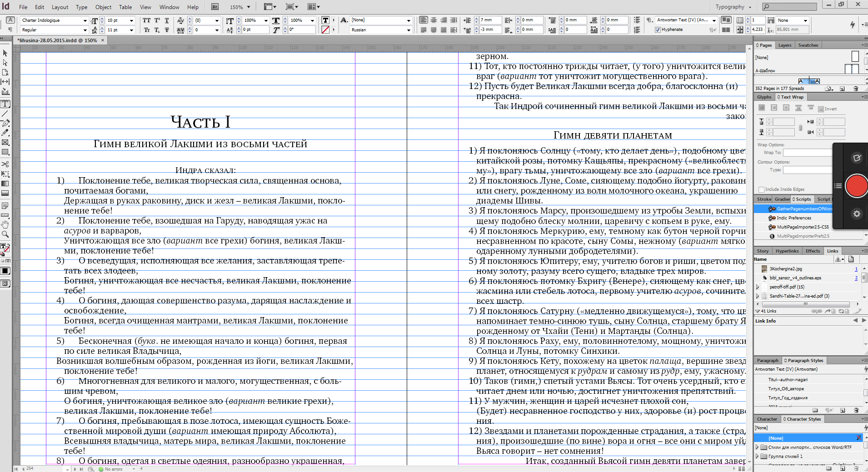
Task: Select the Direct Selection tool
Action: pyautogui.click(x=5, y=63)
